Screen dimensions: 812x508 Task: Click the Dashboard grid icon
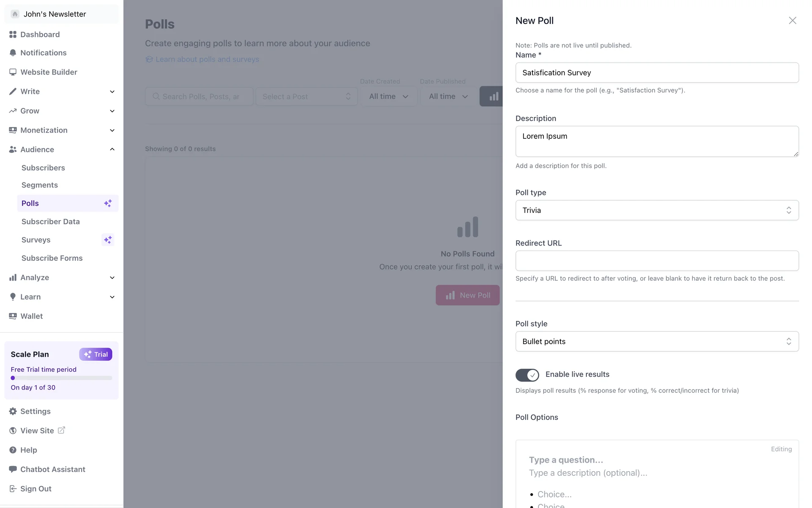[13, 34]
